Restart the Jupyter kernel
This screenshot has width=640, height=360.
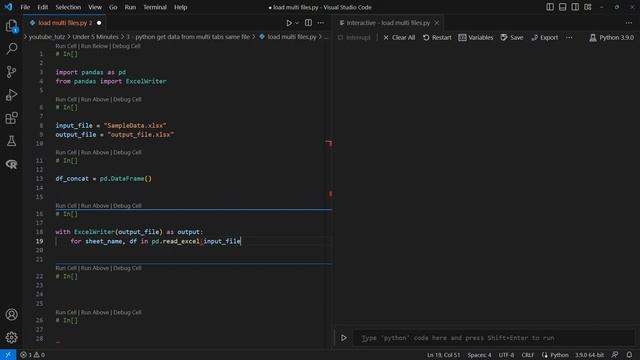click(437, 38)
